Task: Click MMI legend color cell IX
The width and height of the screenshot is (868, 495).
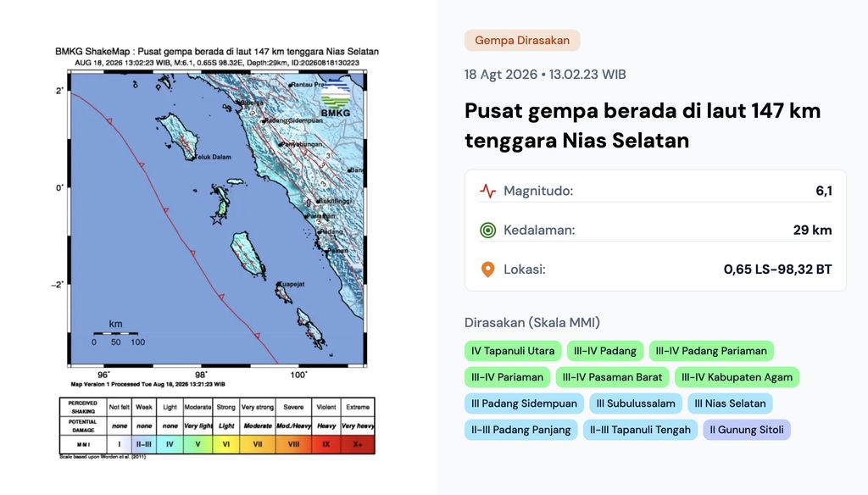Action: 326,444
